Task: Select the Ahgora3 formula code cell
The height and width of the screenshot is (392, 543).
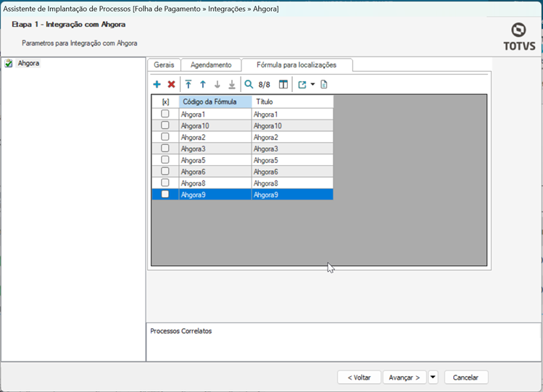Action: point(215,149)
